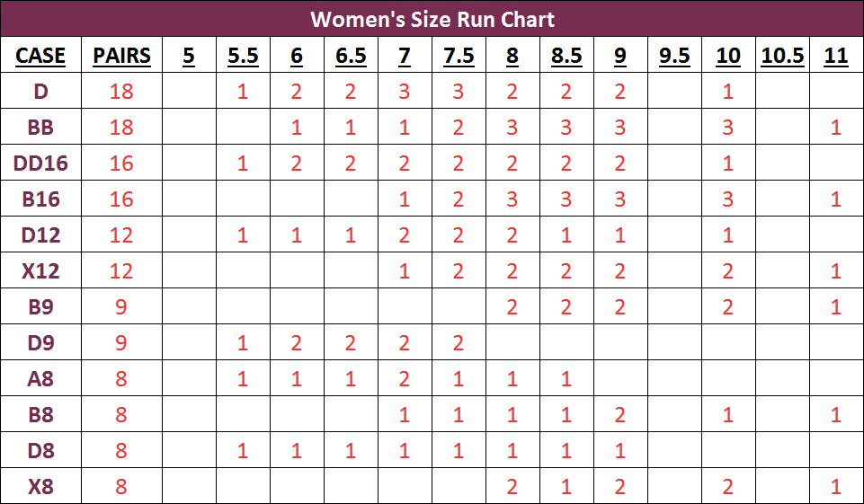Select the size 11 column header
Screen dimensions: 864x504
[836, 56]
